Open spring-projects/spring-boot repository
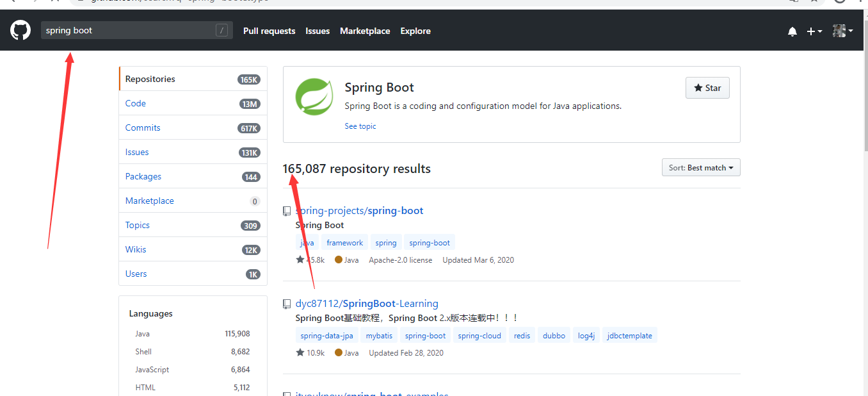 point(359,210)
